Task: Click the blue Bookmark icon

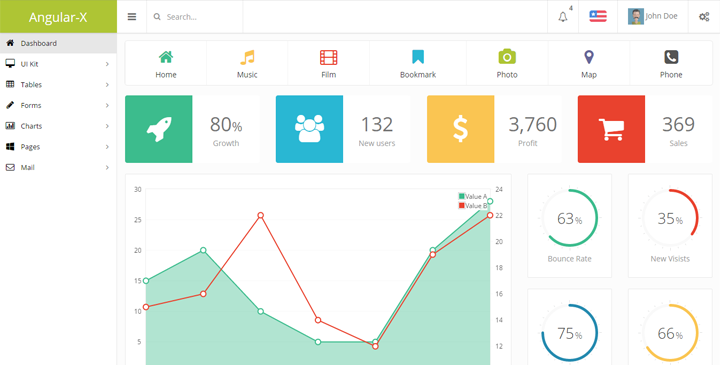Action: [x=418, y=57]
